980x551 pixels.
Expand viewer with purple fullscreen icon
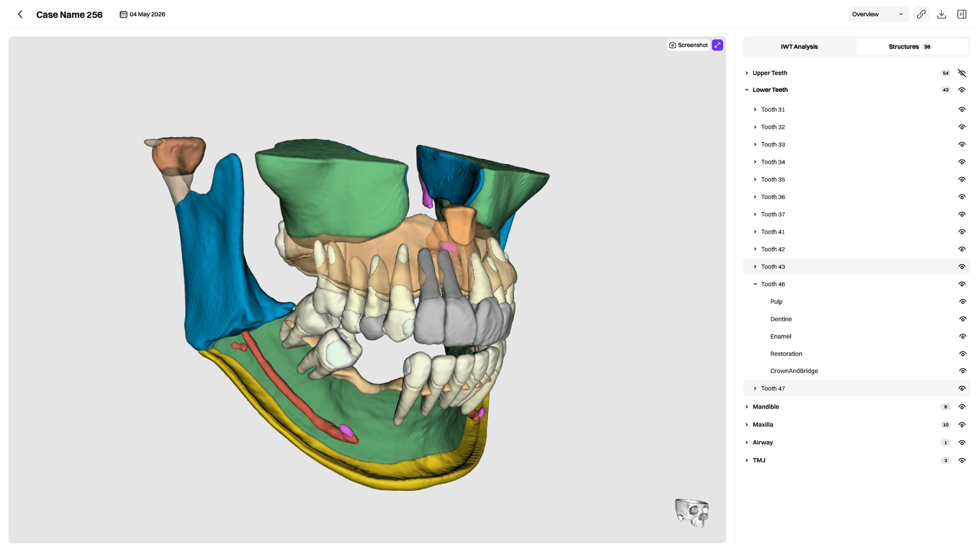(717, 45)
